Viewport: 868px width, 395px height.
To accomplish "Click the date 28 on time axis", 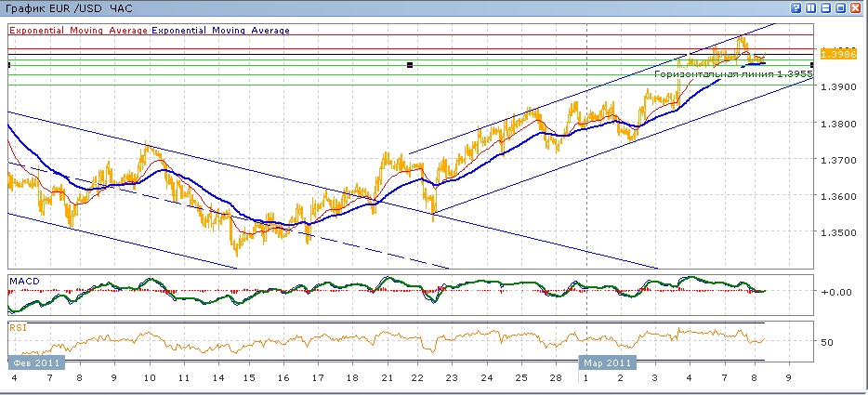I will pyautogui.click(x=553, y=380).
